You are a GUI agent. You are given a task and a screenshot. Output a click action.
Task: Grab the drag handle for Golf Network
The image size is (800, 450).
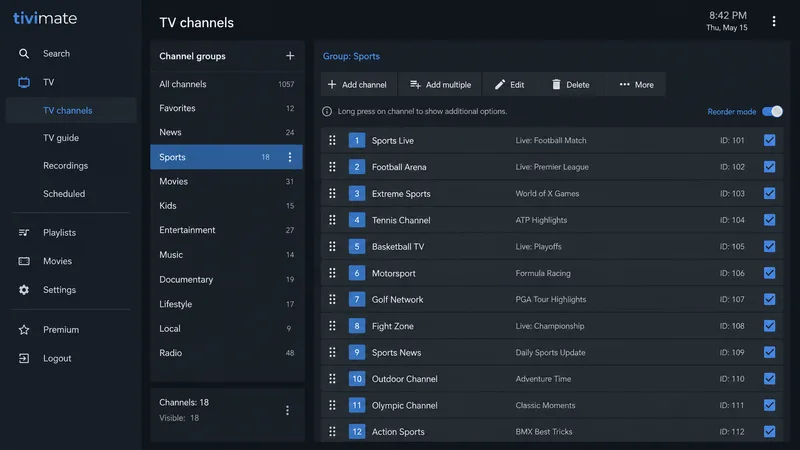[x=332, y=299]
